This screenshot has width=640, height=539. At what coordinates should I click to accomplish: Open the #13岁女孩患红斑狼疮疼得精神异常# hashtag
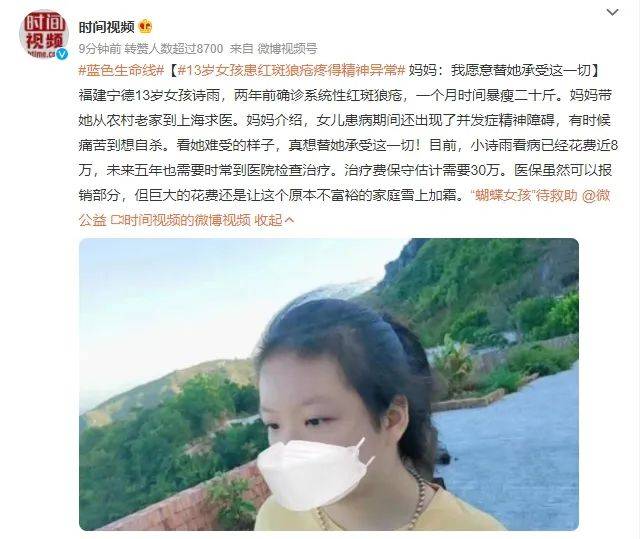point(291,71)
